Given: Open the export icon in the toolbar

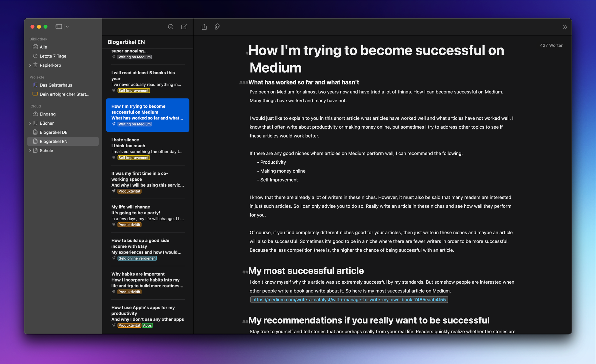Looking at the screenshot, I should (217, 27).
